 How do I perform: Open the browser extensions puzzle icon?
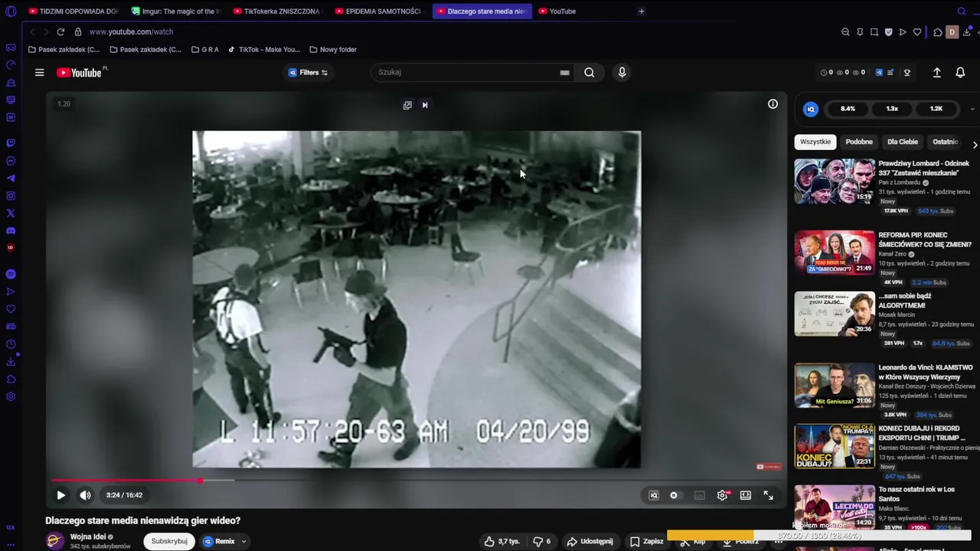pos(937,32)
